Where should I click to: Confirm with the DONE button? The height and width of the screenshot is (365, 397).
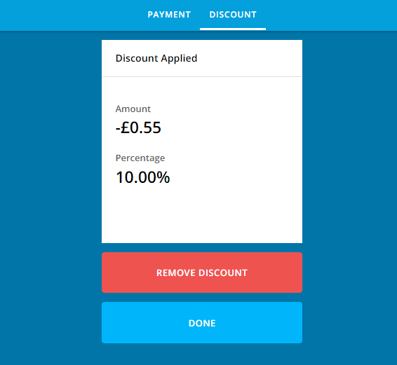(x=202, y=323)
